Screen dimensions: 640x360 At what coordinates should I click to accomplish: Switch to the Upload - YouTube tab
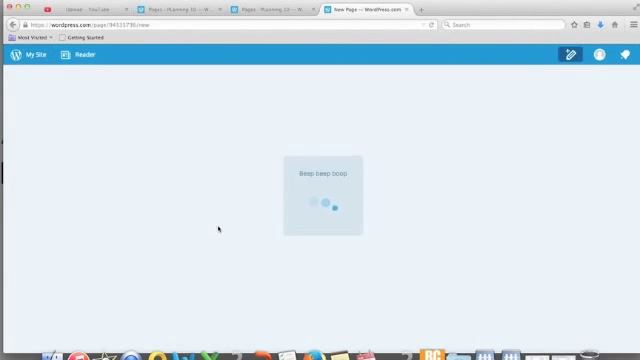point(87,9)
